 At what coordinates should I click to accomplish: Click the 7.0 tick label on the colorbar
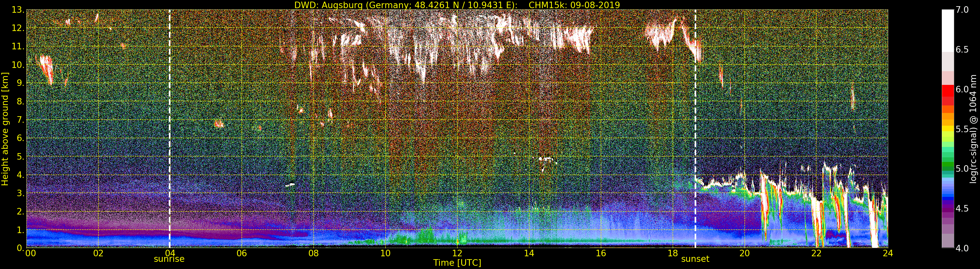point(962,10)
